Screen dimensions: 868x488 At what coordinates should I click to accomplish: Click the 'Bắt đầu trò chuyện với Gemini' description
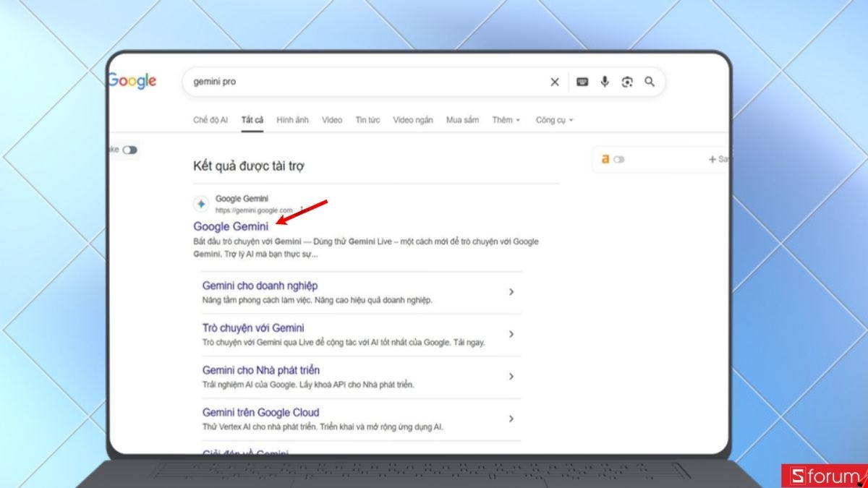click(366, 248)
